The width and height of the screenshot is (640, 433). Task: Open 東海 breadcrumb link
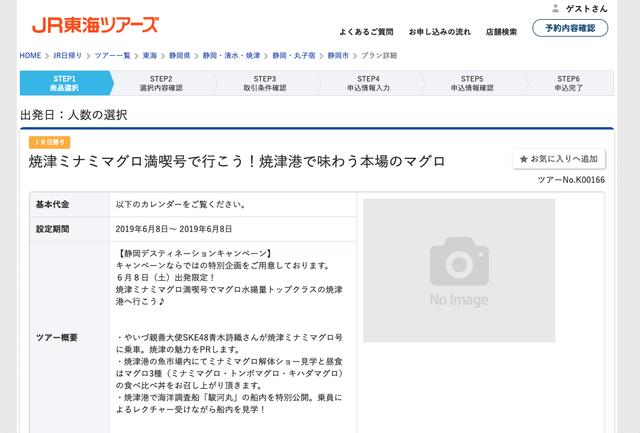pyautogui.click(x=149, y=56)
